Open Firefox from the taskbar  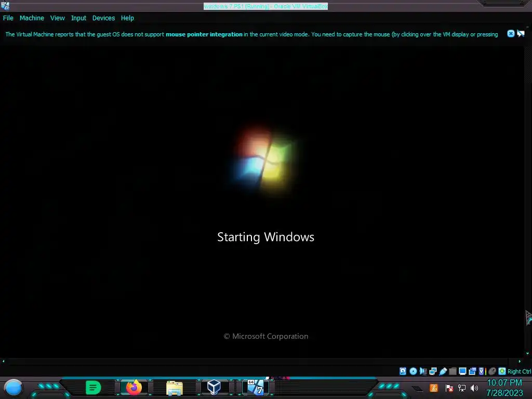(134, 387)
